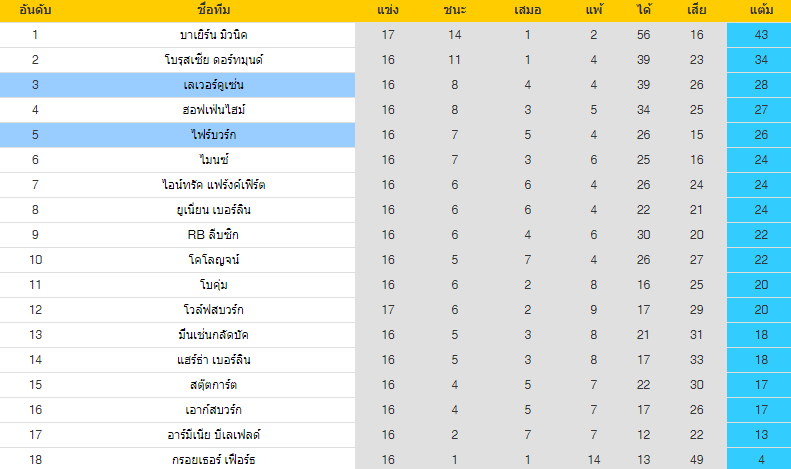Click the ฮอฟเฟ่นไฮม์ team name
Screen dimensions: 791x469
coord(213,110)
